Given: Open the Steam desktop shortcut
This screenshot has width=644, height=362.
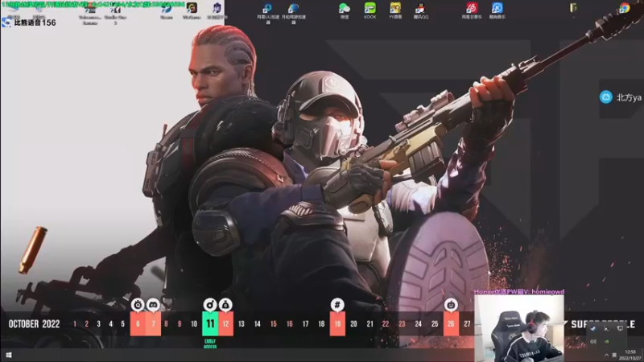Looking at the screenshot, I should (x=167, y=10).
